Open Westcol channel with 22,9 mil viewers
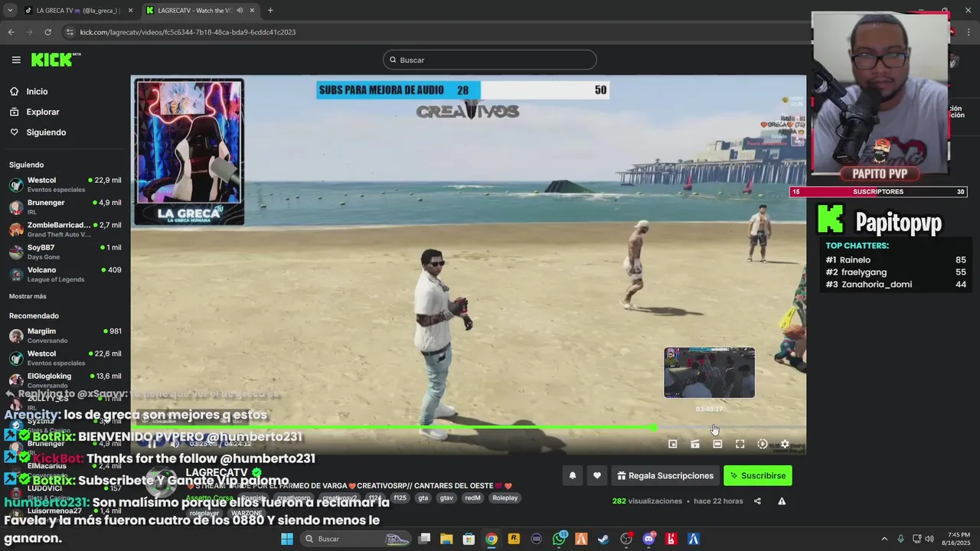 click(x=65, y=184)
